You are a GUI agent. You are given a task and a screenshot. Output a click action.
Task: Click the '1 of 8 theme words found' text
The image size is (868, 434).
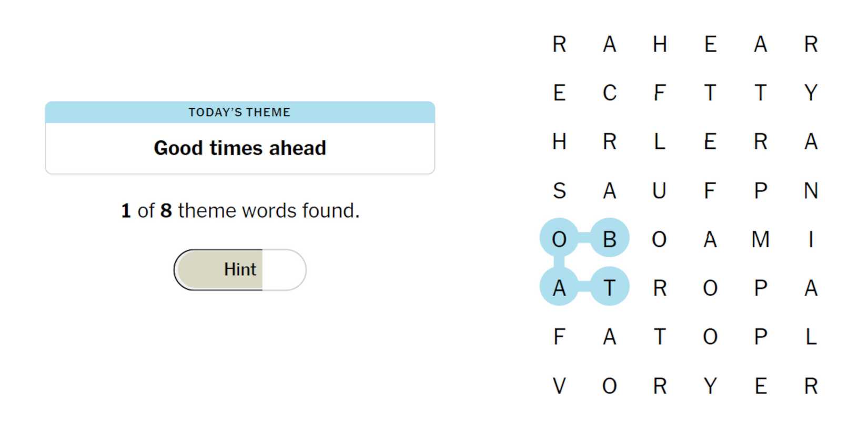coord(240,211)
